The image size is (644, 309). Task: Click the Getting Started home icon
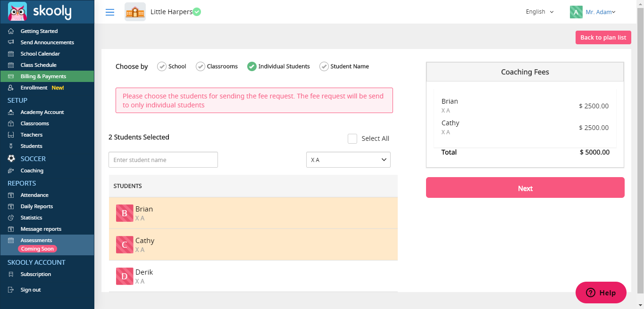tap(11, 31)
